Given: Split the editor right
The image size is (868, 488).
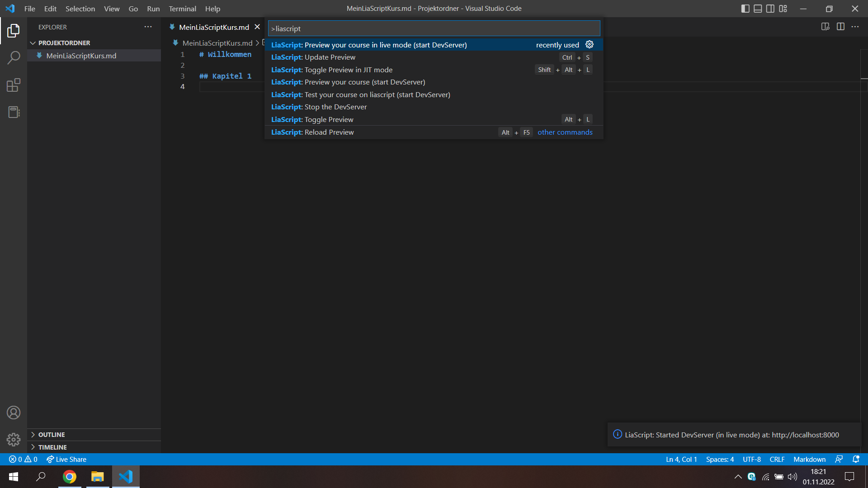Looking at the screenshot, I should click(x=840, y=27).
